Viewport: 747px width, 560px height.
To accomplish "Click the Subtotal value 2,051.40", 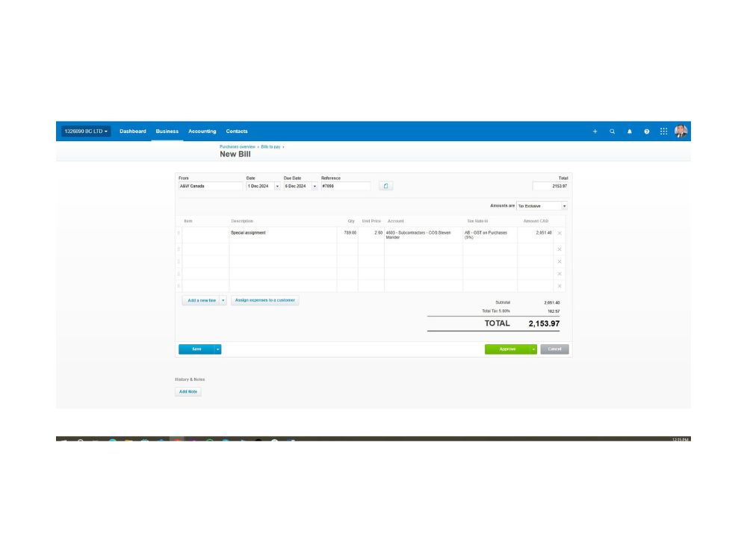I will coord(552,303).
